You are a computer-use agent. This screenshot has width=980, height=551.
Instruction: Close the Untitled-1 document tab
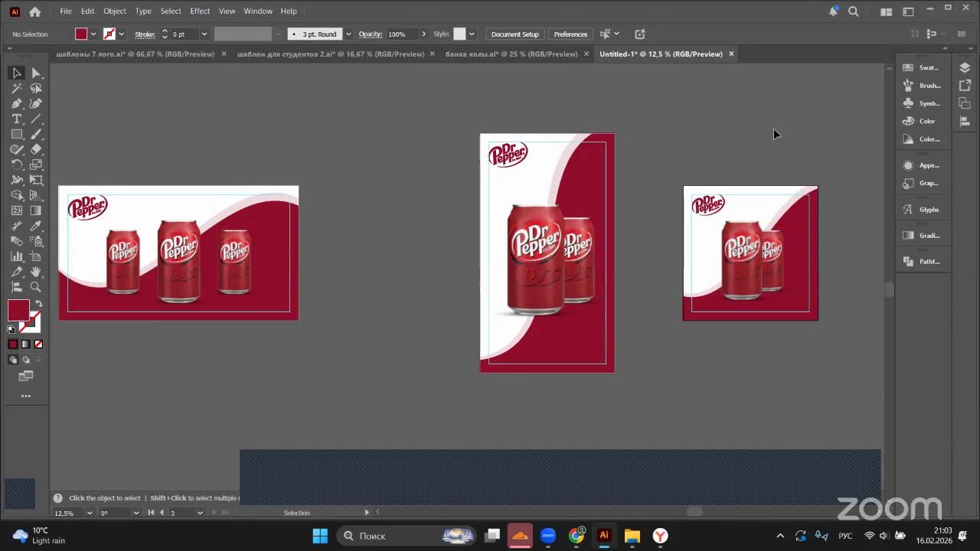pyautogui.click(x=731, y=54)
